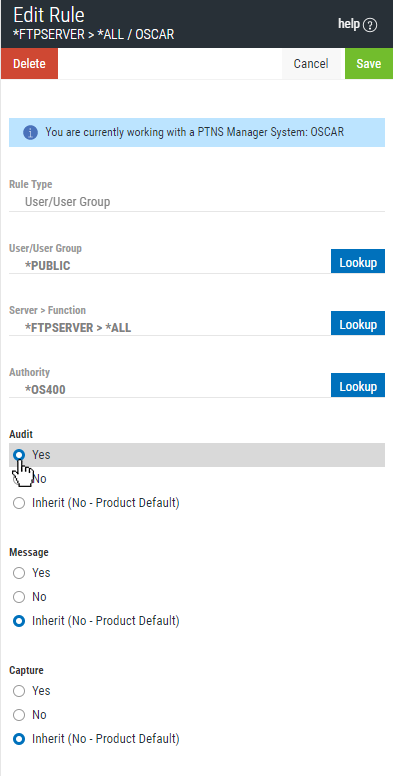393x776 pixels.
Task: Lookup a Server > Function value
Action: point(358,323)
